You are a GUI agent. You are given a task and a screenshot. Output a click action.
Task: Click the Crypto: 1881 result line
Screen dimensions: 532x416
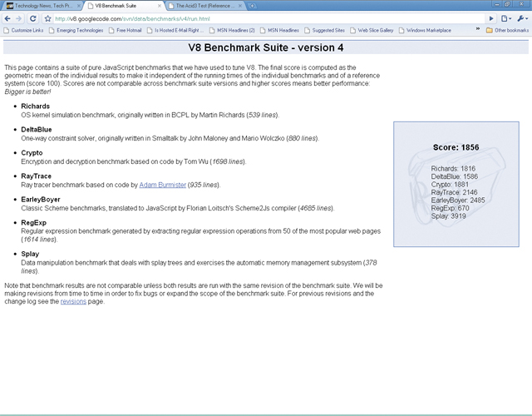click(x=450, y=185)
